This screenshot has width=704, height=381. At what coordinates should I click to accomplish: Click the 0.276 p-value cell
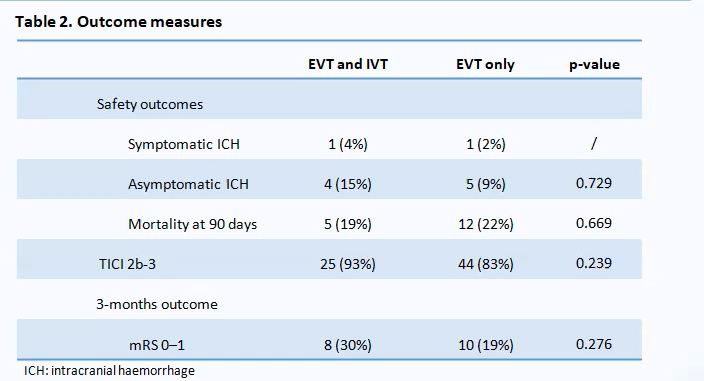tap(594, 344)
